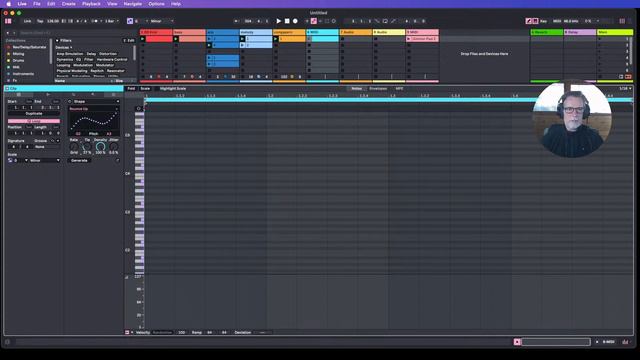Click the clip preview icon in status bar

click(x=517, y=342)
